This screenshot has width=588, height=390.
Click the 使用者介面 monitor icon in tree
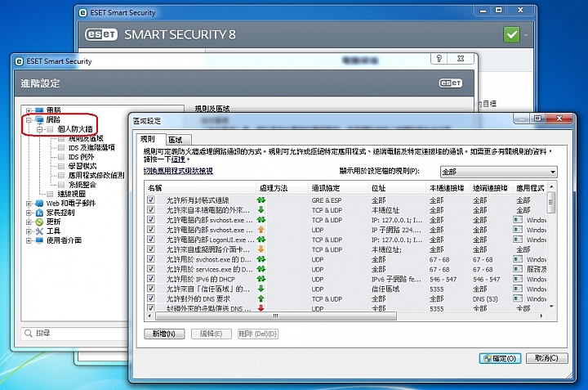(40, 240)
